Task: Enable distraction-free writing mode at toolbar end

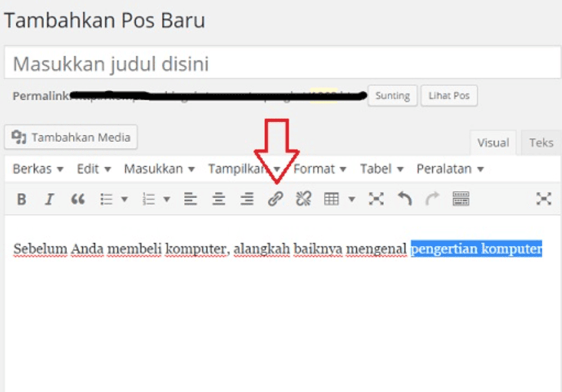Action: point(544,199)
